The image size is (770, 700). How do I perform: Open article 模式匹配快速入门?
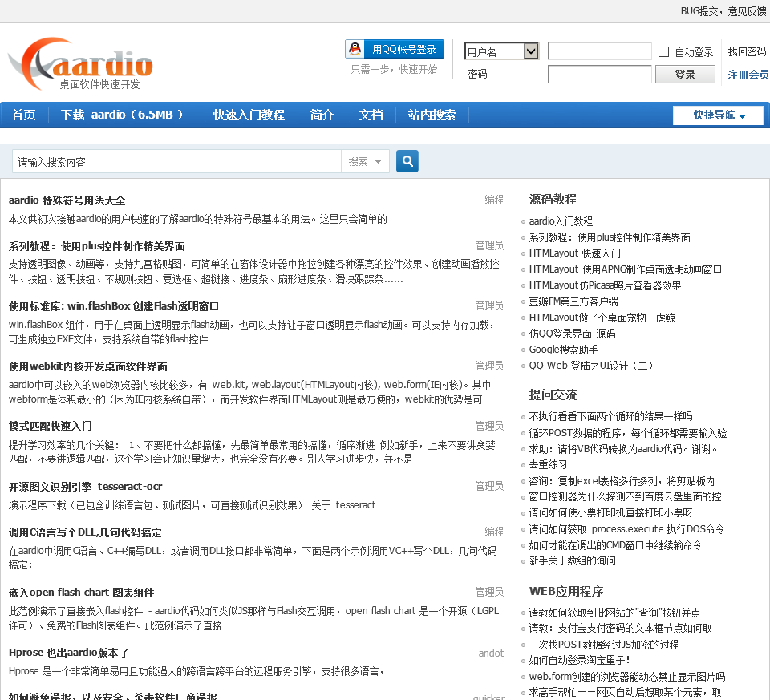[x=50, y=426]
